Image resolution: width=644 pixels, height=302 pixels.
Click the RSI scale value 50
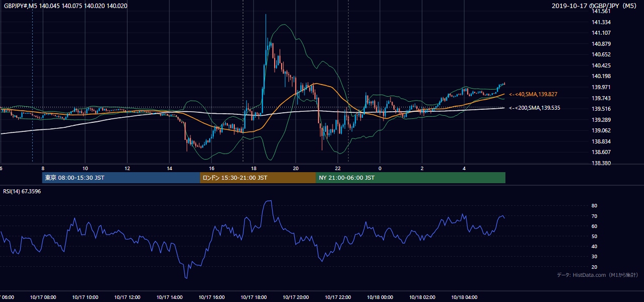coord(595,236)
